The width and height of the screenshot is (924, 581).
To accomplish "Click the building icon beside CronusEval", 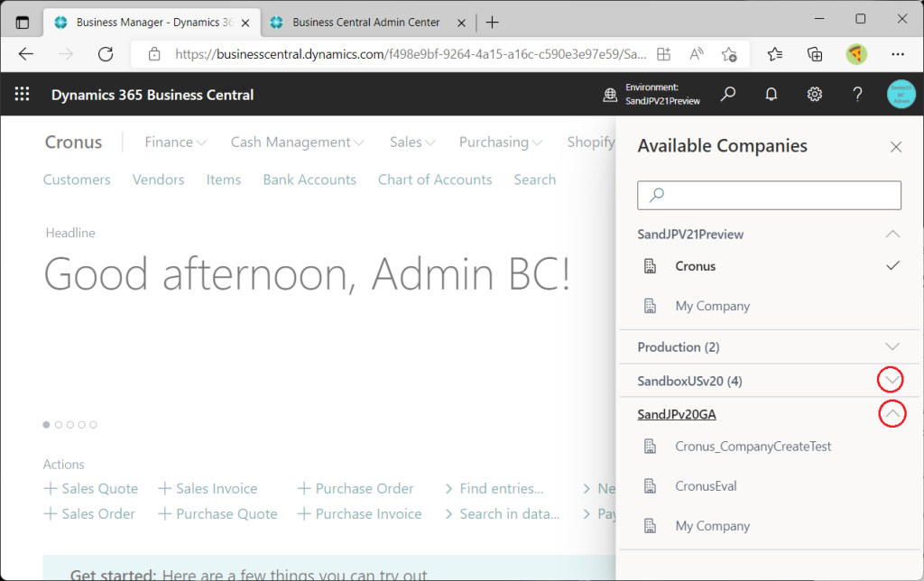I will coord(650,486).
